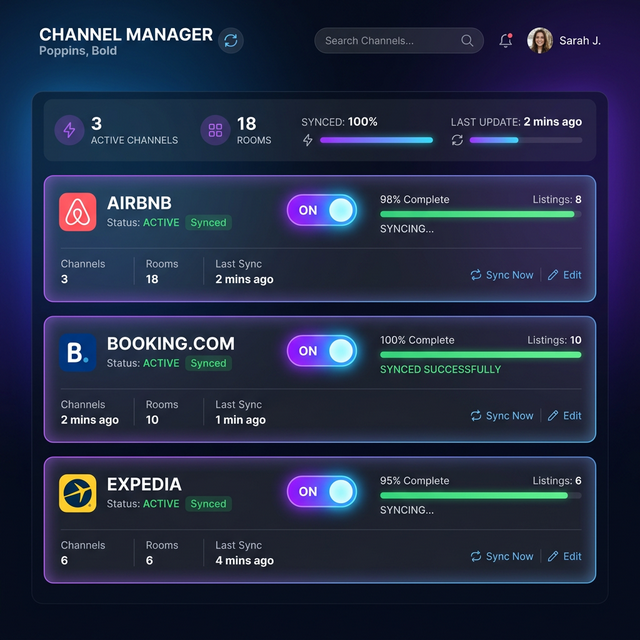
Task: Click sync arrows icon in Expedia card
Action: (476, 556)
